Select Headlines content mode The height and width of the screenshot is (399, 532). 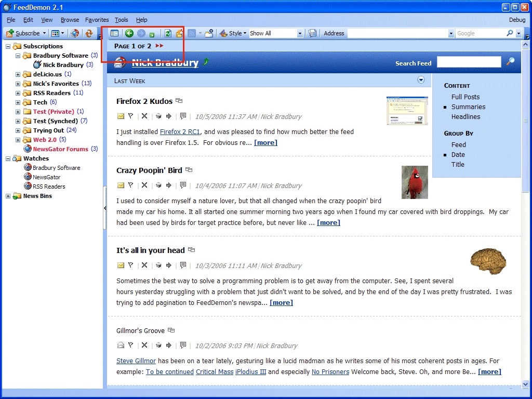coord(465,117)
